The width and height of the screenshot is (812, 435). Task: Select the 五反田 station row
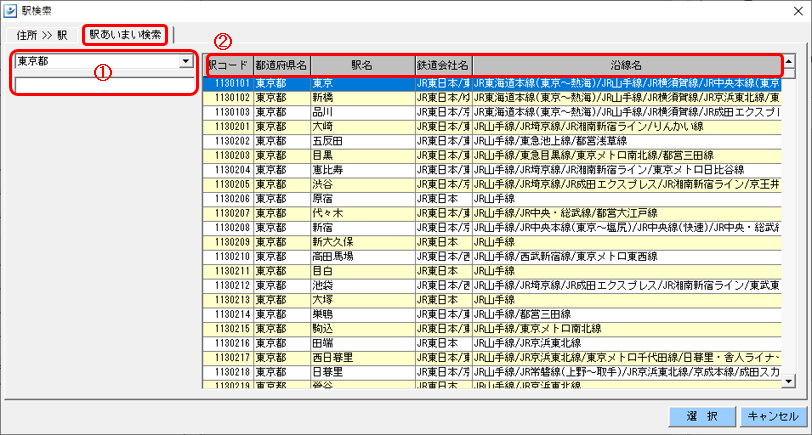coord(491,141)
